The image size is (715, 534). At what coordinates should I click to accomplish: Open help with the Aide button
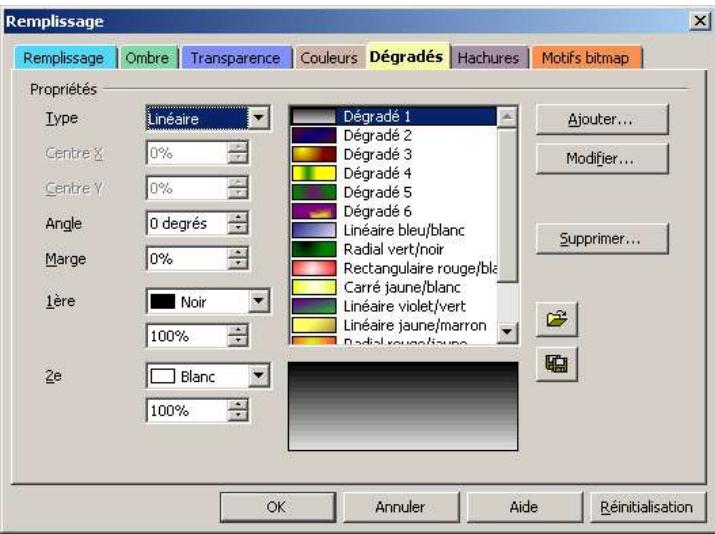click(x=524, y=507)
